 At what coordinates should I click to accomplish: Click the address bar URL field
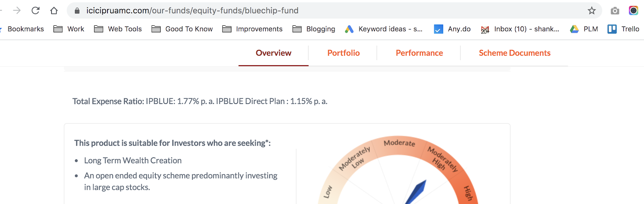pyautogui.click(x=322, y=10)
